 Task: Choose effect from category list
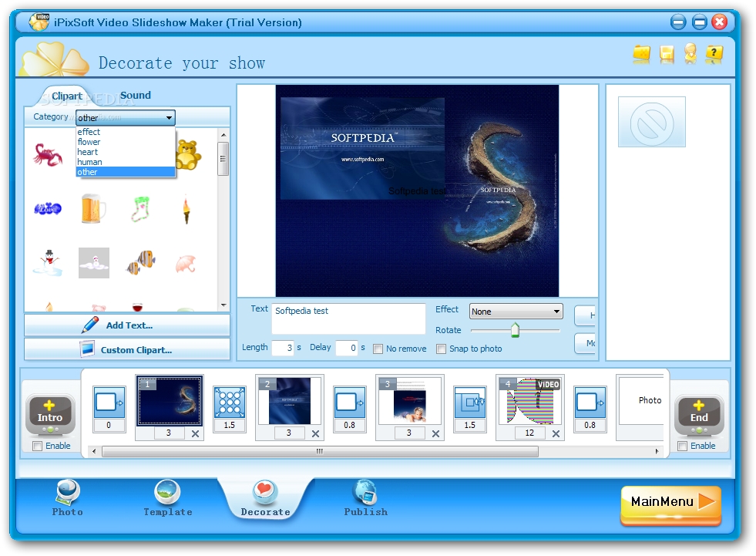[126, 132]
